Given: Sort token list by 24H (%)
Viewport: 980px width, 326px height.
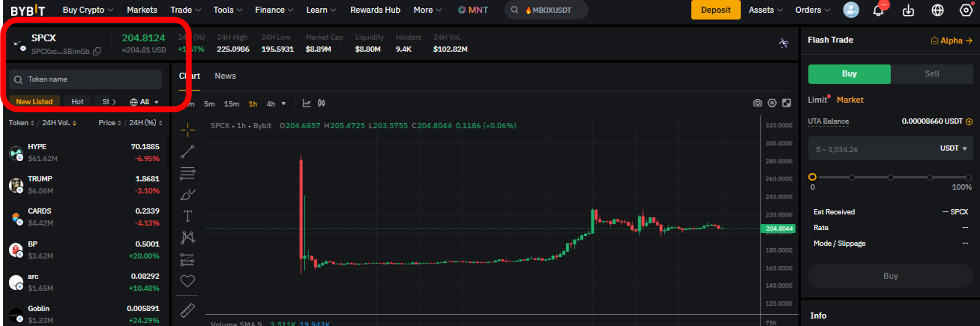Looking at the screenshot, I should (x=146, y=123).
